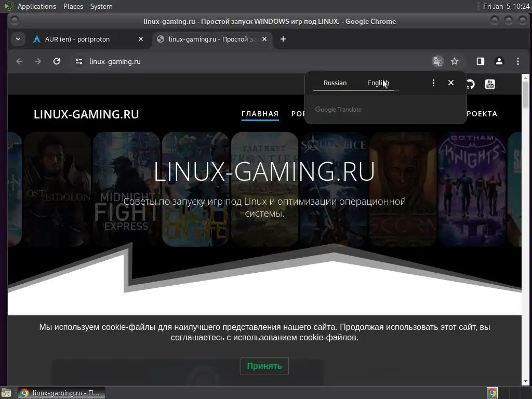This screenshot has height=399, width=532.
Task: Open the System menu
Action: (x=101, y=6)
